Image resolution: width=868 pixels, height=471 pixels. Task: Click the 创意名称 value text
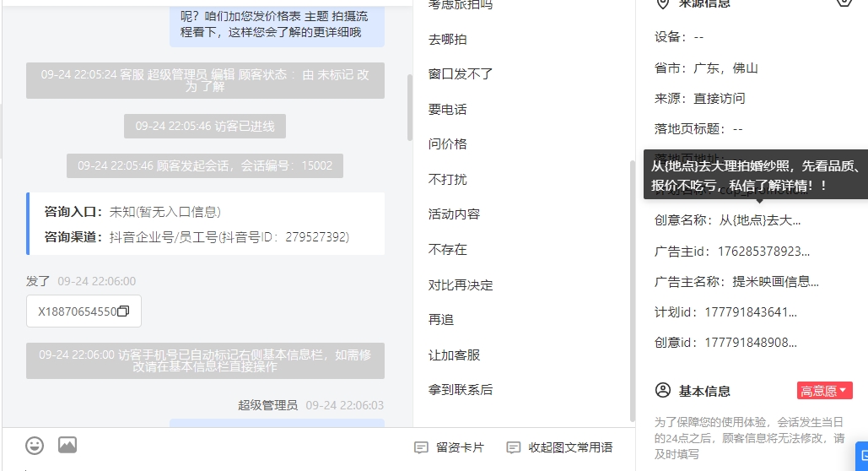(x=759, y=220)
